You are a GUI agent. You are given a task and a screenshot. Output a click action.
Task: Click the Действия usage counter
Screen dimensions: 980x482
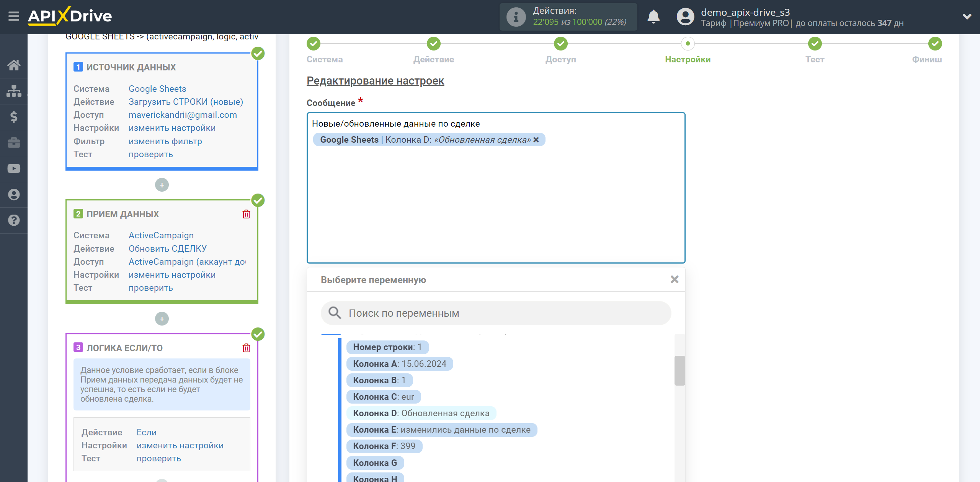click(568, 17)
